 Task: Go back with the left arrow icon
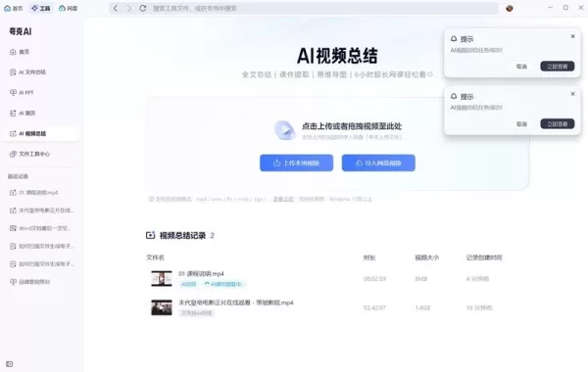[116, 8]
